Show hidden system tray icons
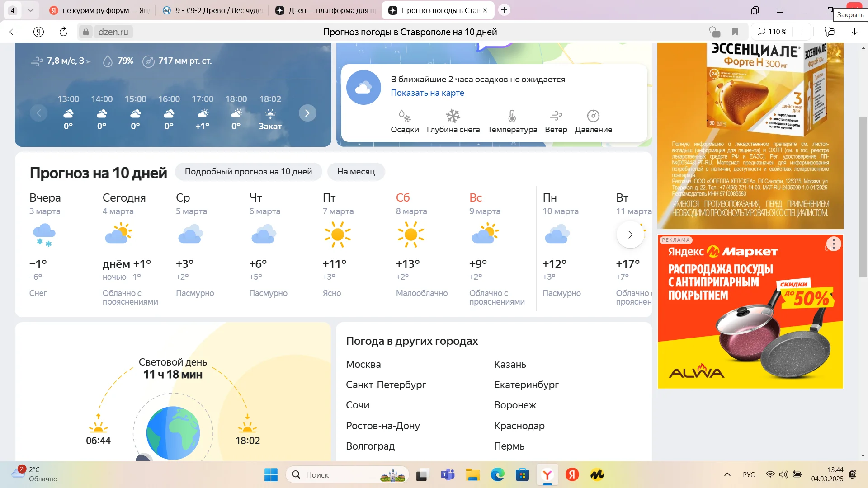Viewport: 868px width, 488px height. (727, 474)
